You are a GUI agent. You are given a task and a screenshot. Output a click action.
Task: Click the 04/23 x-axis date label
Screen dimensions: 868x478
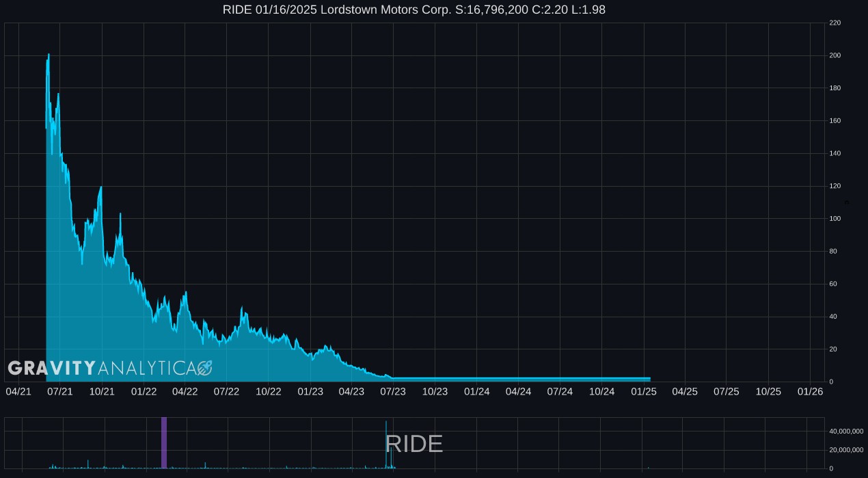352,391
